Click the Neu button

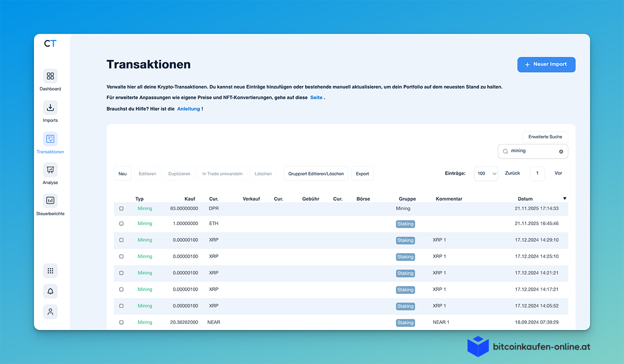pyautogui.click(x=123, y=174)
